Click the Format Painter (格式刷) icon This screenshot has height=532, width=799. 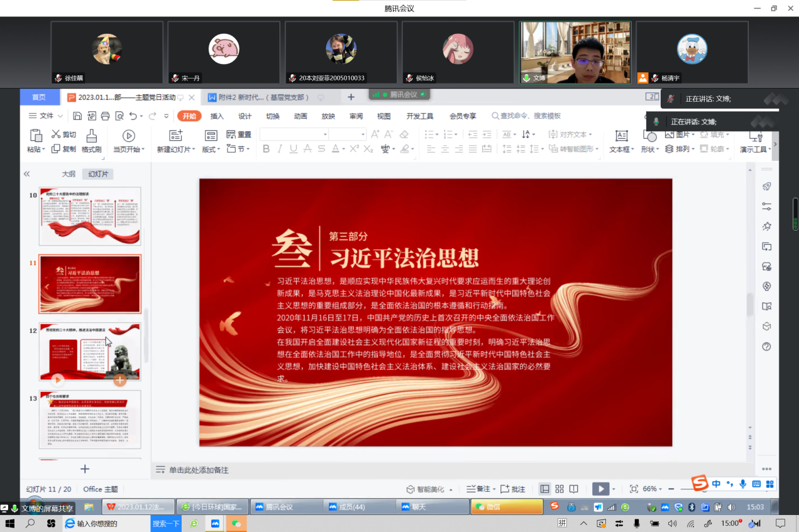[x=91, y=136]
